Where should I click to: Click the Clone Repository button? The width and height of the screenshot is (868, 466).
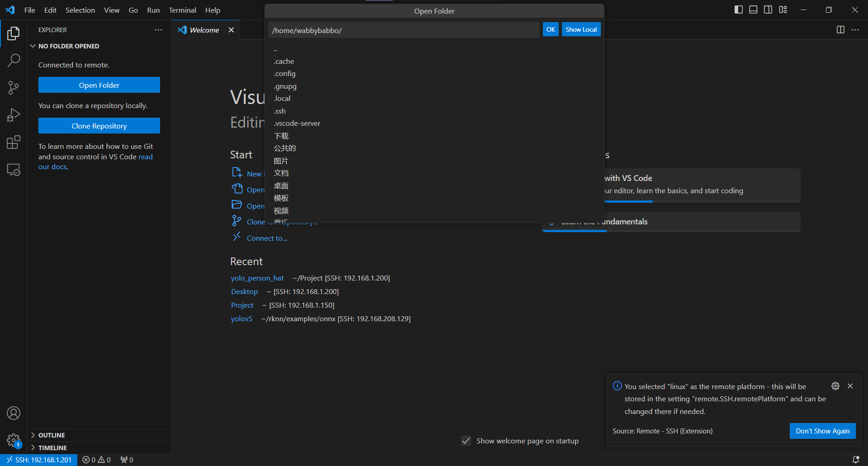click(x=99, y=126)
